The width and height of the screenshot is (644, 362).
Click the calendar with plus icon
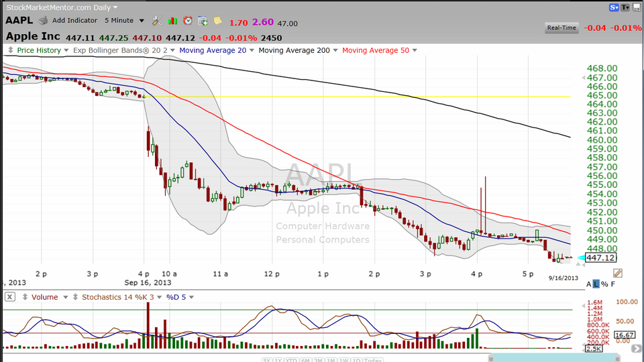click(x=203, y=21)
